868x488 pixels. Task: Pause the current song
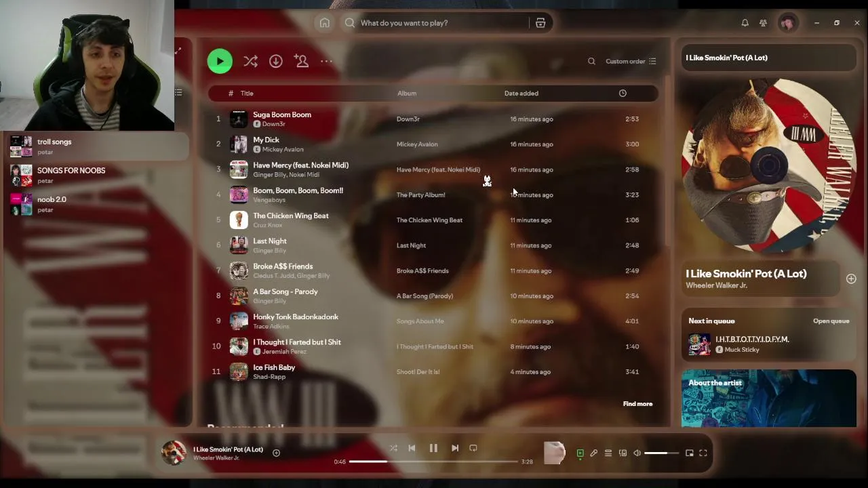(x=433, y=448)
